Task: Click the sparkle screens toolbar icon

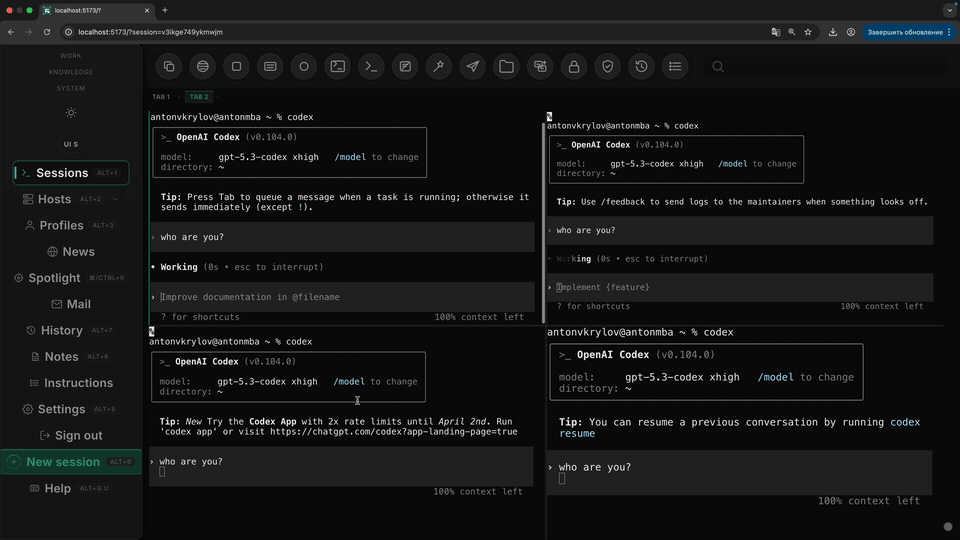Action: pyautogui.click(x=540, y=66)
